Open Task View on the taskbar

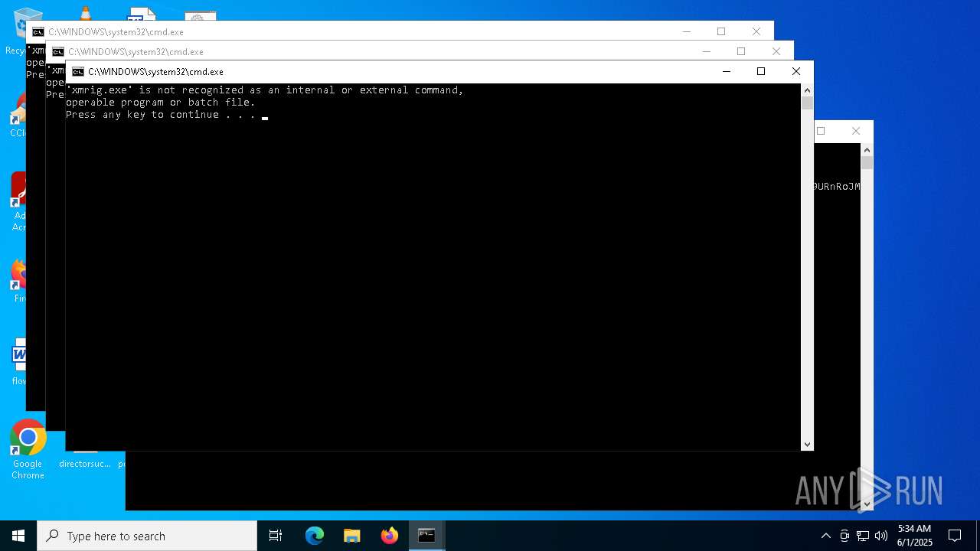pos(276,536)
